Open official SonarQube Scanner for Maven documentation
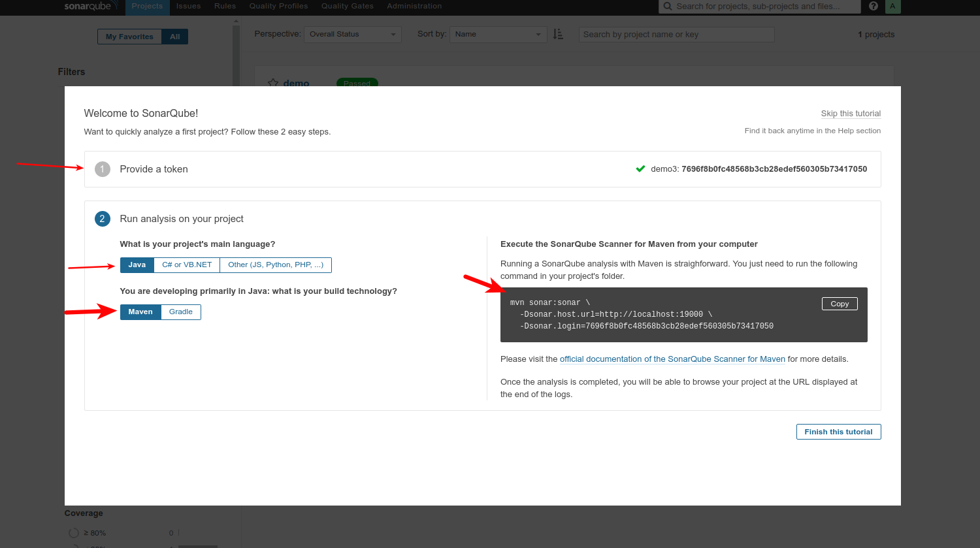This screenshot has height=548, width=980. click(672, 359)
